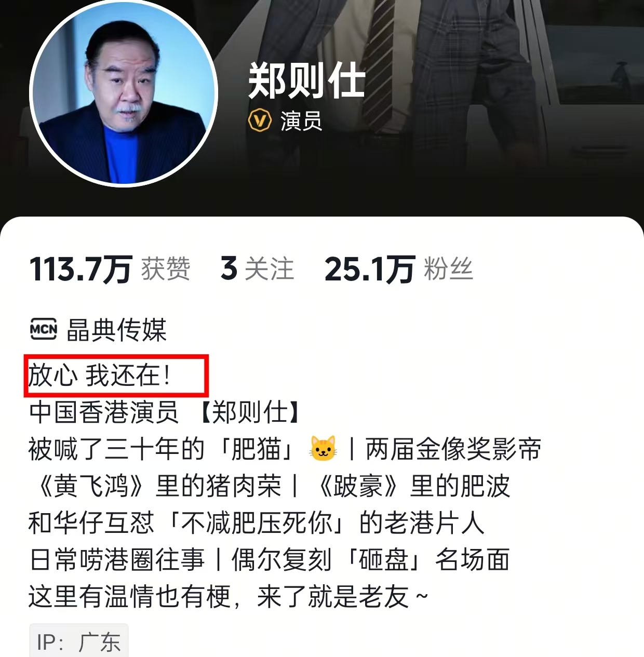View the 25.1万 followers list

[399, 269]
